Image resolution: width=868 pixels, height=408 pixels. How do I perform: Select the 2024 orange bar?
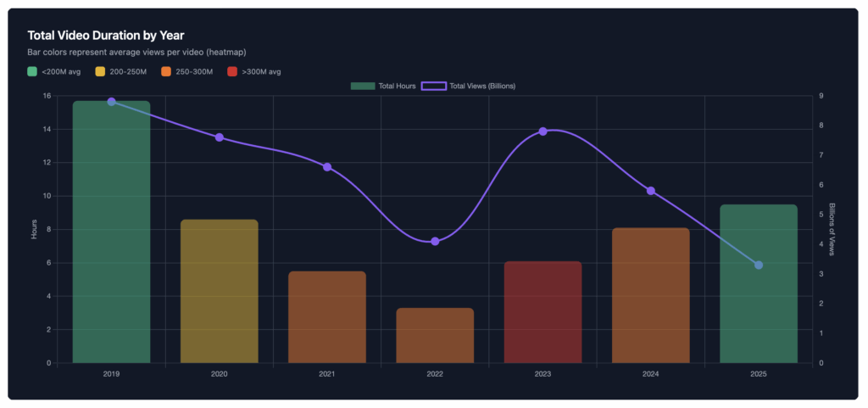click(650, 295)
